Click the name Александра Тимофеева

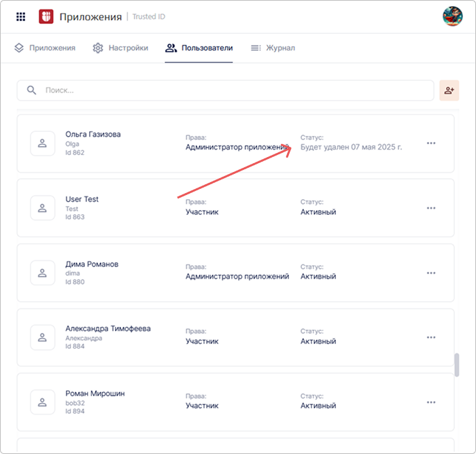tap(107, 328)
